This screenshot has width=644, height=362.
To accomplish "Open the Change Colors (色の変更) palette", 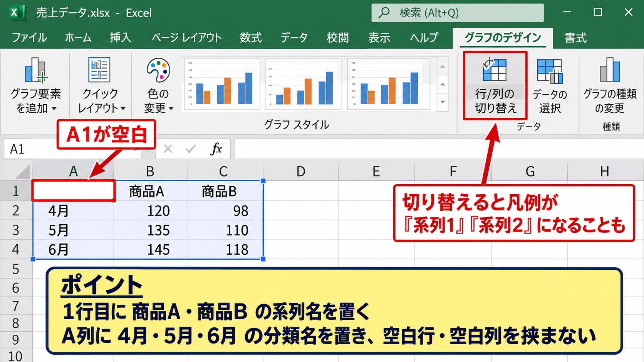I will pos(158,85).
